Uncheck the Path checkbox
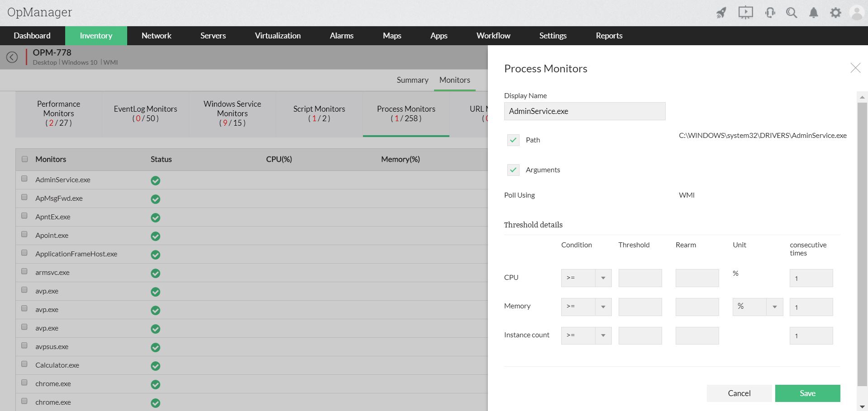The width and height of the screenshot is (868, 411). point(513,140)
